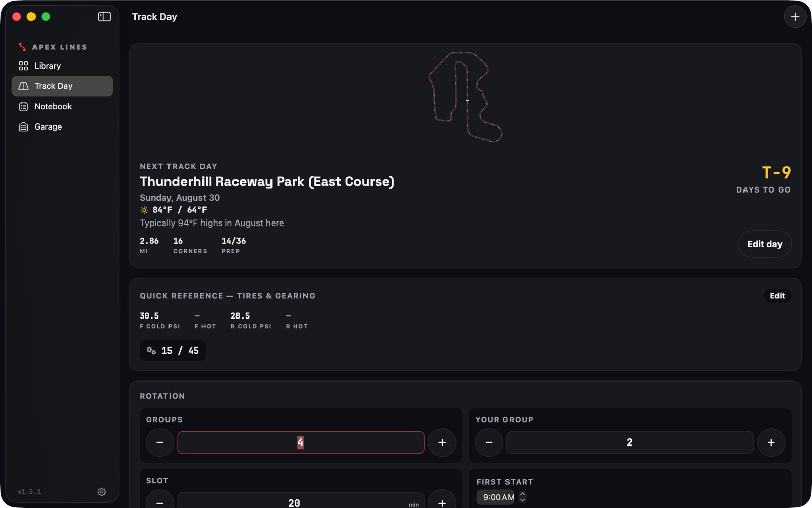Increase the Slot minutes

[x=442, y=500]
